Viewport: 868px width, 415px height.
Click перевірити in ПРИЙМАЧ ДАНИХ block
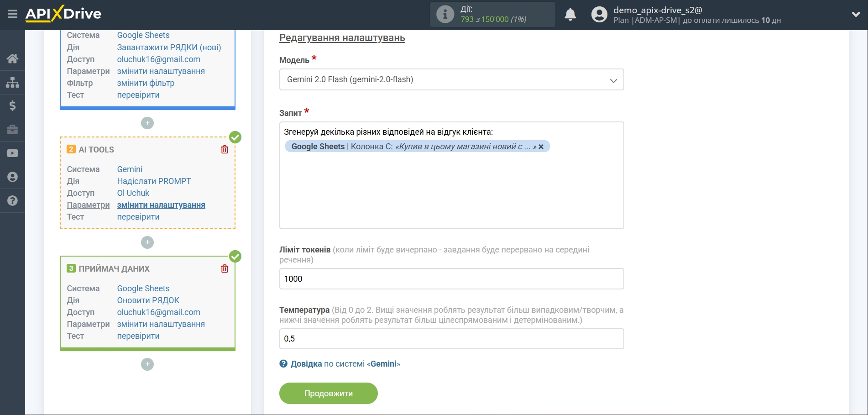[138, 336]
